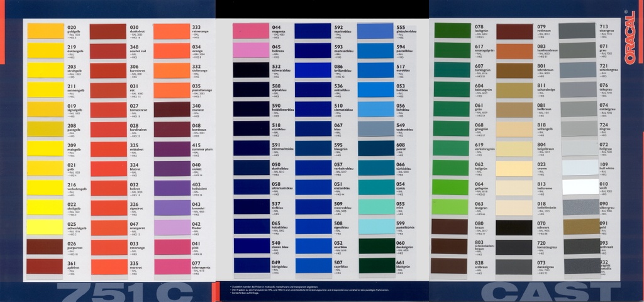The height and width of the screenshot is (302, 644).
Task: Click the 044 magenta pink swatch
Action: (251, 31)
